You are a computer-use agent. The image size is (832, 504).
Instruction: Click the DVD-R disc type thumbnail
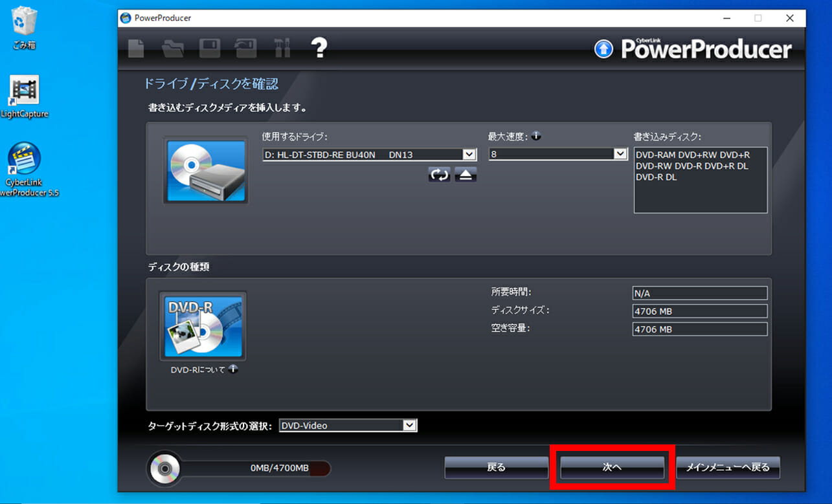[x=203, y=326]
